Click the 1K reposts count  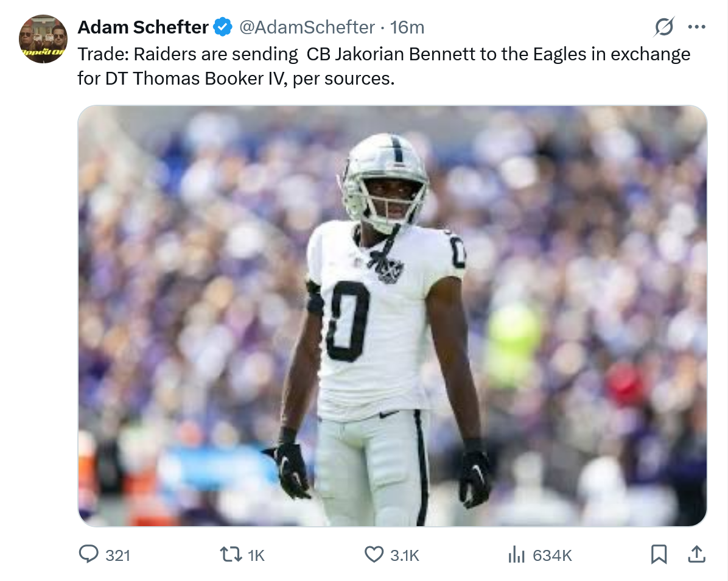tap(256, 555)
